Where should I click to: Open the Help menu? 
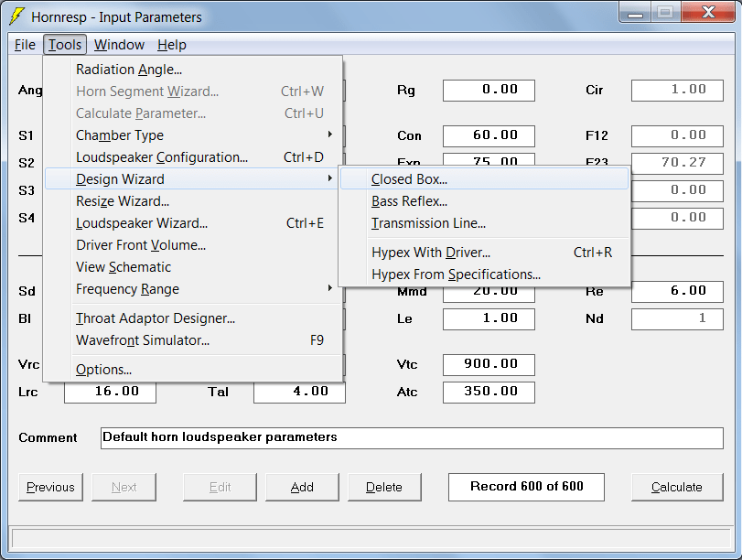(x=172, y=45)
